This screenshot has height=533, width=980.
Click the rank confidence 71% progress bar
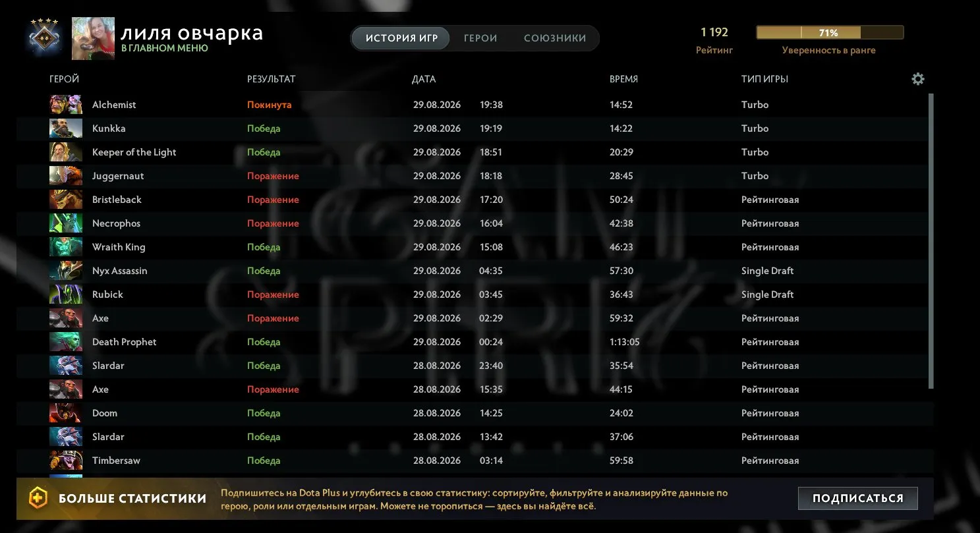[x=830, y=32]
